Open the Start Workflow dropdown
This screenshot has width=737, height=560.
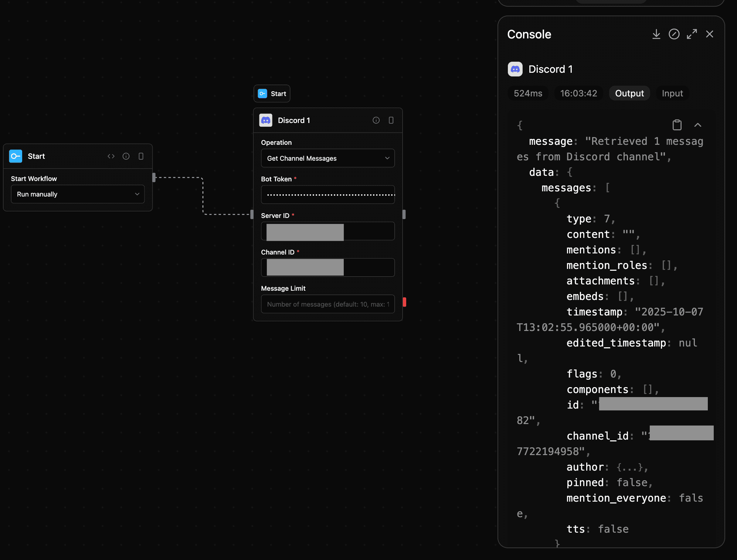click(x=77, y=194)
